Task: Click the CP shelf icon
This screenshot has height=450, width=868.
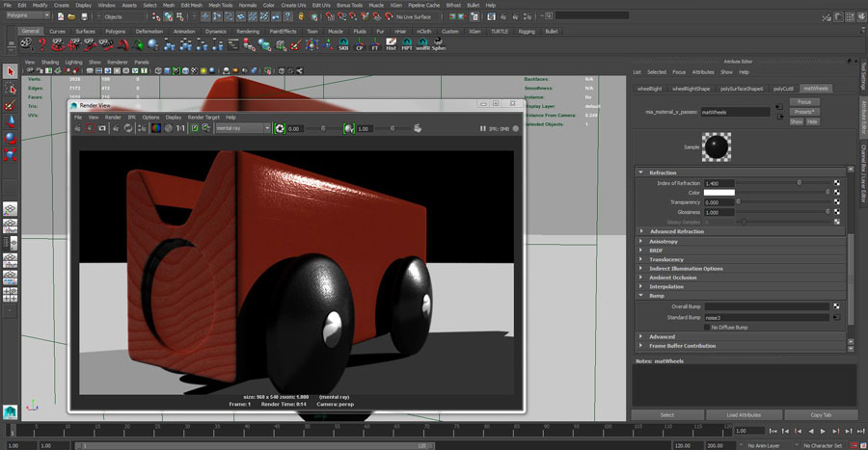Action: [360, 44]
